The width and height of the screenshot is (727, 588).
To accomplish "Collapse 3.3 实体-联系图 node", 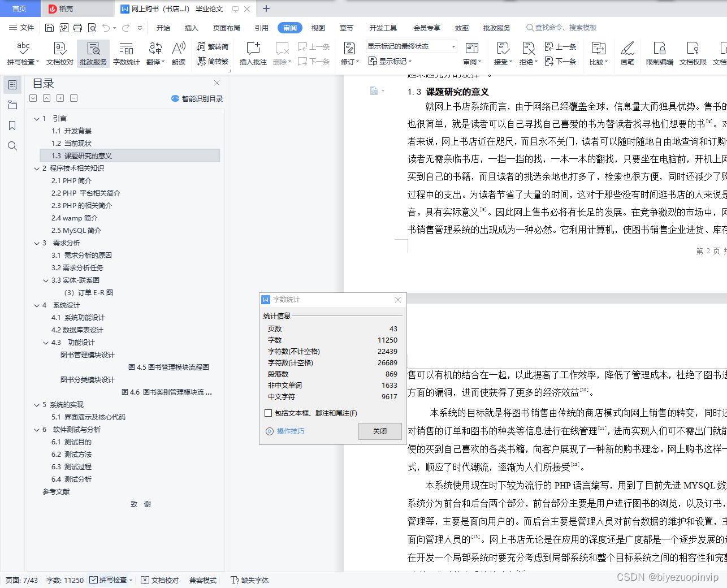I will tap(46, 280).
